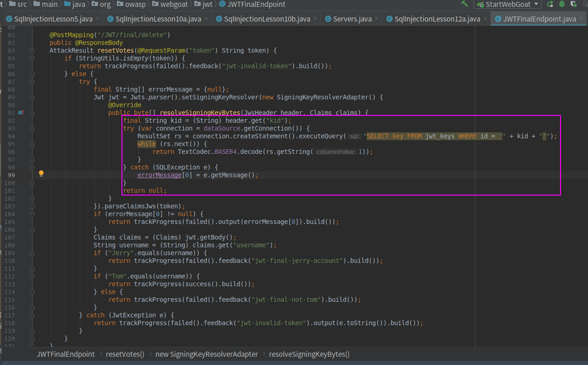Collapse resolveSigningKeyBytes fold on line 91

coord(32,113)
